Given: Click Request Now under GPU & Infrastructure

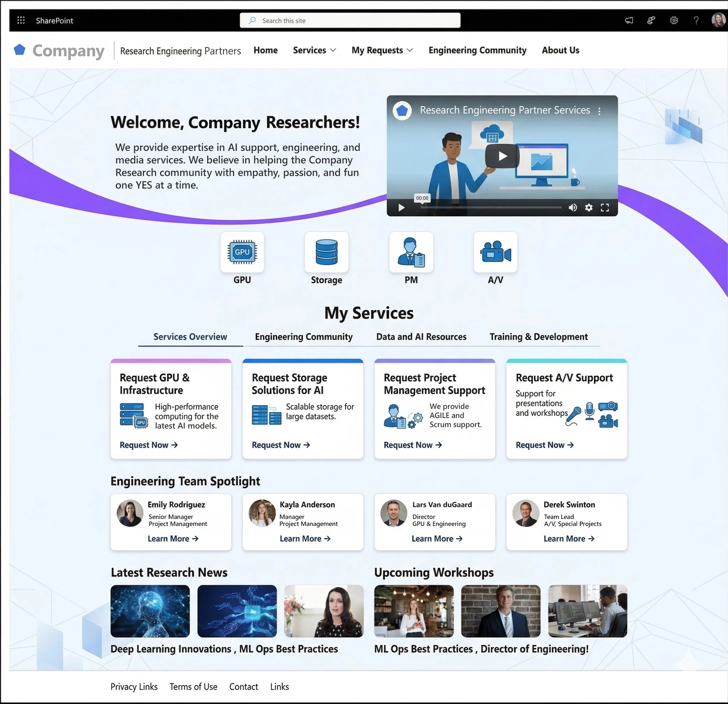Looking at the screenshot, I should tap(148, 445).
